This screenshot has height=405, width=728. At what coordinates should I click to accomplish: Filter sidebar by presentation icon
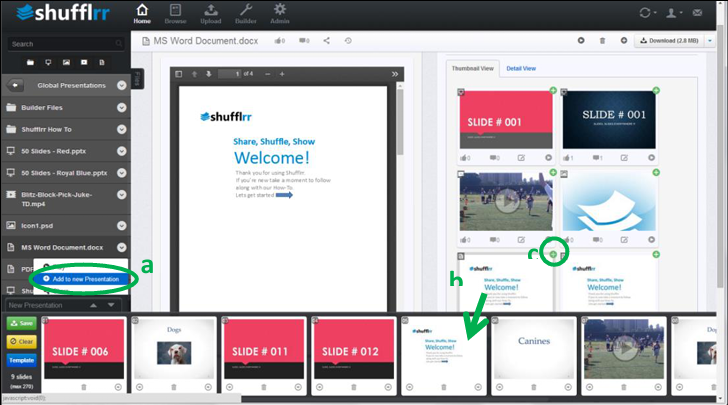click(48, 62)
